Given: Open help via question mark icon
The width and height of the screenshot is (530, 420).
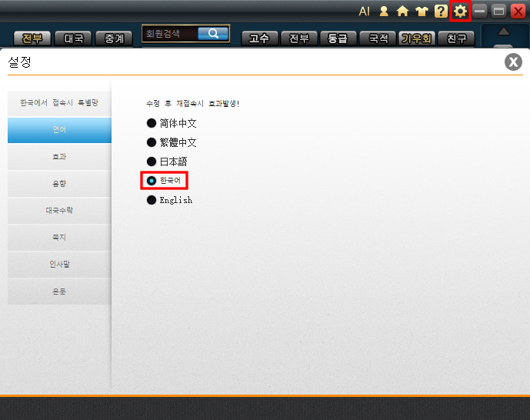Looking at the screenshot, I should [441, 12].
